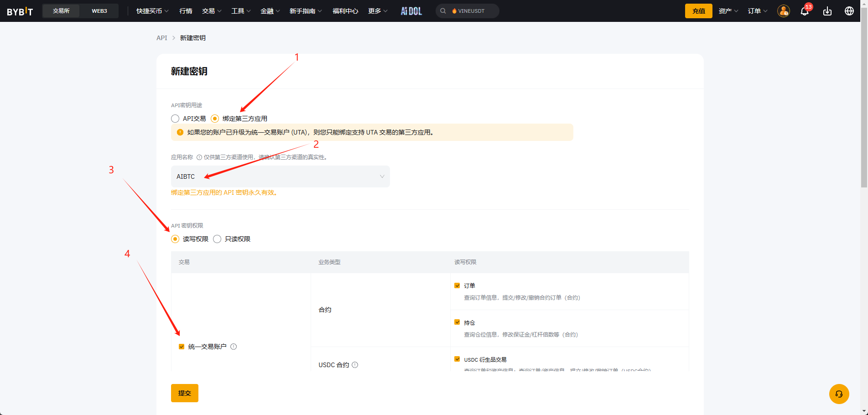This screenshot has width=868, height=415.
Task: Switch to the WEB3 tab
Action: click(99, 11)
